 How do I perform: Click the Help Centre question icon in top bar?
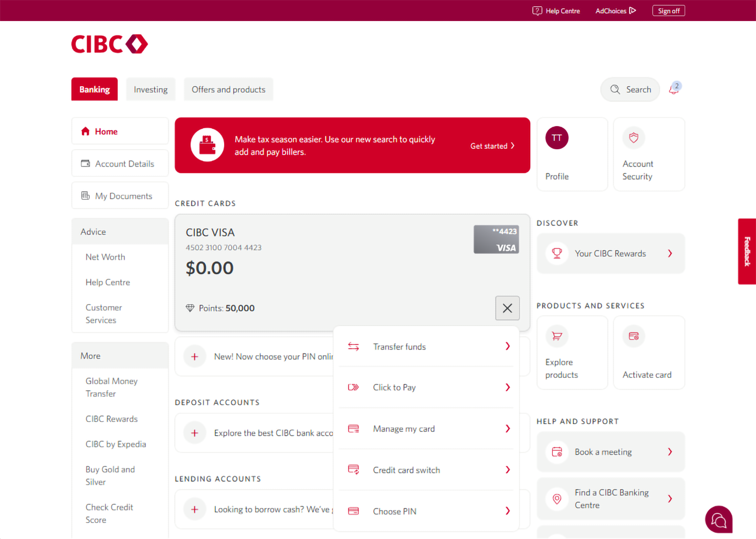[x=537, y=11]
